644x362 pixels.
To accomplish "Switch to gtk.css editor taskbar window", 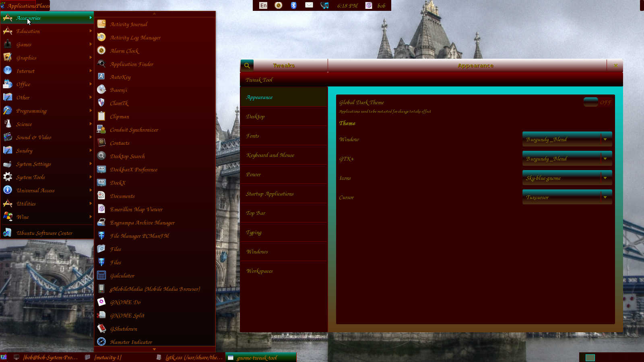I will pos(190,358).
